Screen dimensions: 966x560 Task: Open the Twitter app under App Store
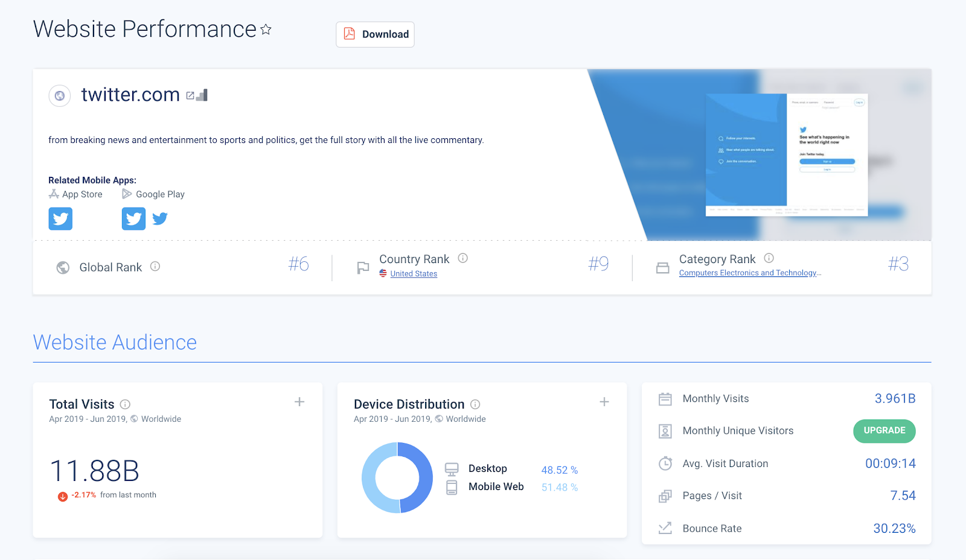(x=60, y=218)
